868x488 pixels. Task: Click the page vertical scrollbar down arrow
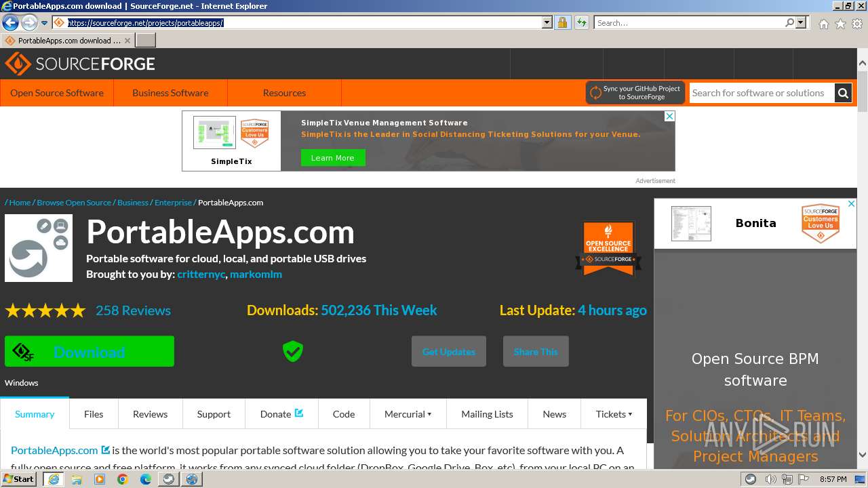(862, 455)
